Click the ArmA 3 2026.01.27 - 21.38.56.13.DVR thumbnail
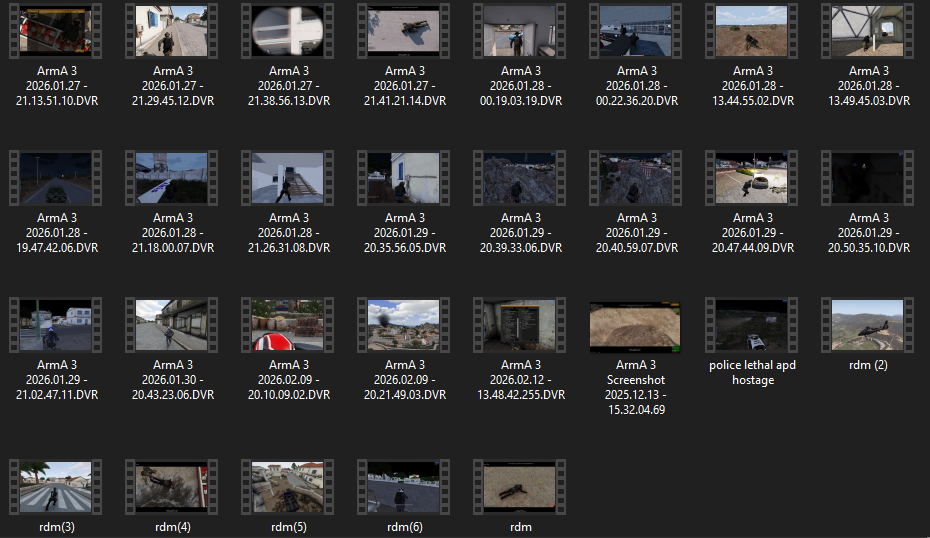The height and width of the screenshot is (538, 930). click(x=286, y=30)
